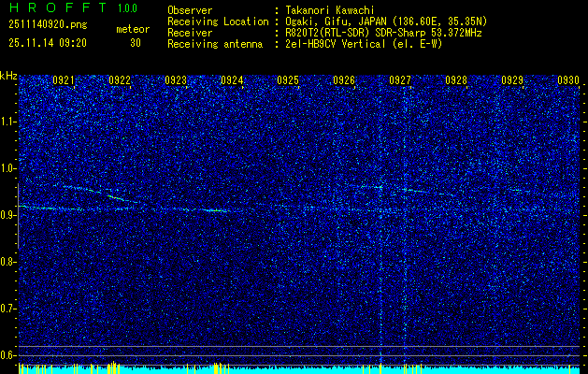Click the 0.7 kHz axis label

click(x=8, y=309)
